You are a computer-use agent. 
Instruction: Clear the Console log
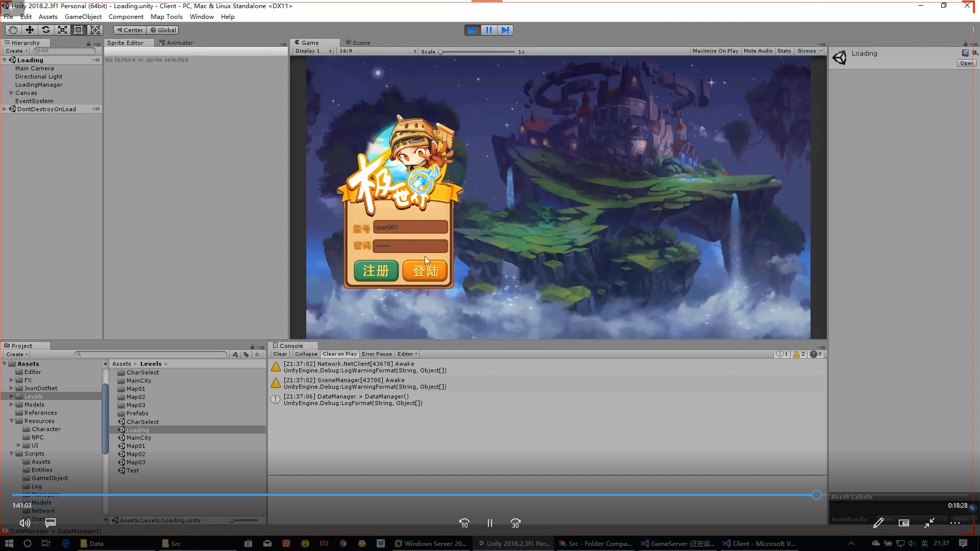pyautogui.click(x=280, y=354)
